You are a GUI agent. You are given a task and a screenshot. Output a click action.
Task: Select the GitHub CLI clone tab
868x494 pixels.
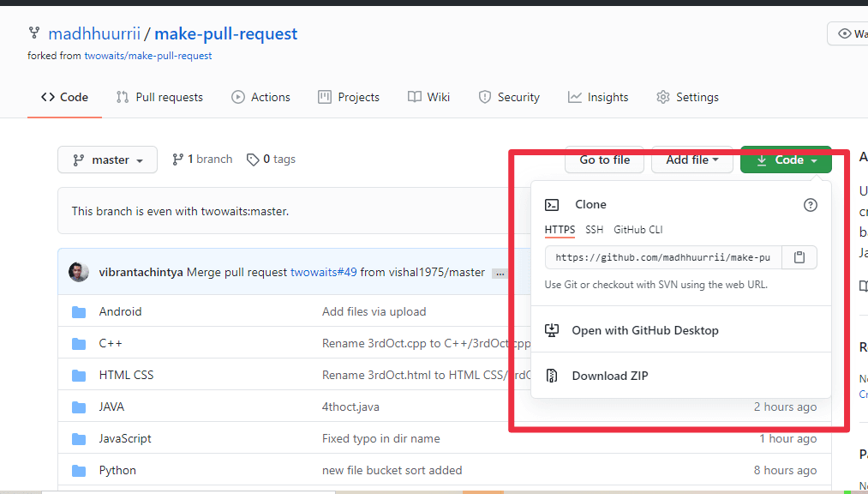[638, 230]
